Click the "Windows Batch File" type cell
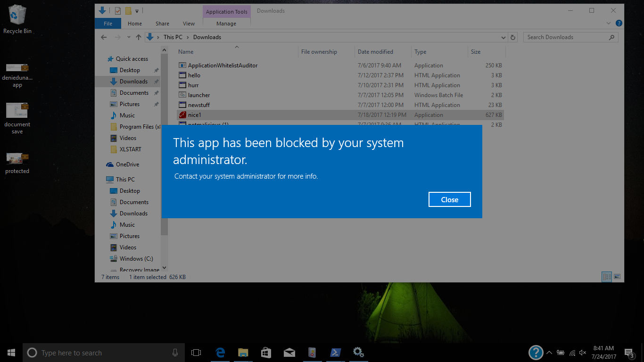The height and width of the screenshot is (362, 644). [x=438, y=95]
